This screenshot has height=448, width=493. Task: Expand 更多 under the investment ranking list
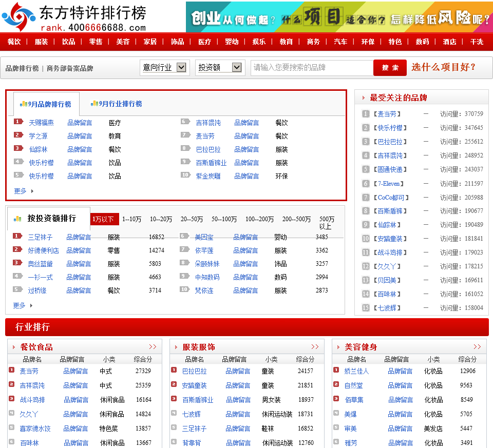(x=22, y=305)
